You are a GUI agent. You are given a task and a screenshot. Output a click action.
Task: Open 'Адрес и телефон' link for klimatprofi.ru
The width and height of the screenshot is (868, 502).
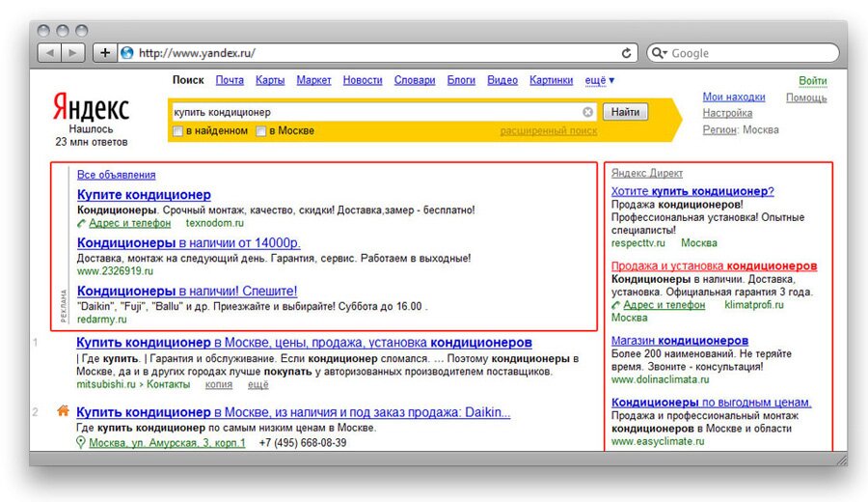coord(665,305)
